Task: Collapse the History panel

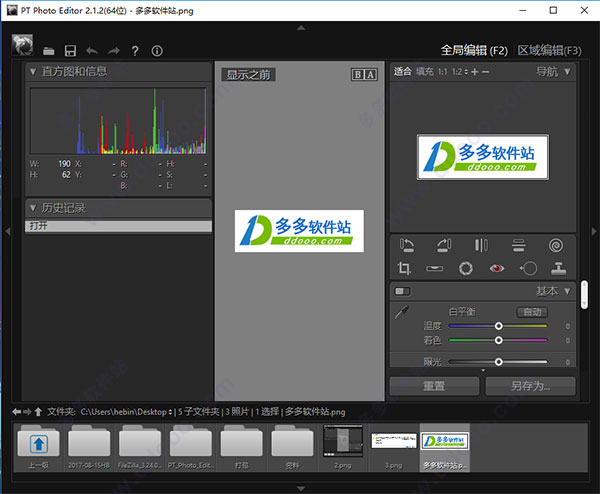Action: pyautogui.click(x=33, y=208)
